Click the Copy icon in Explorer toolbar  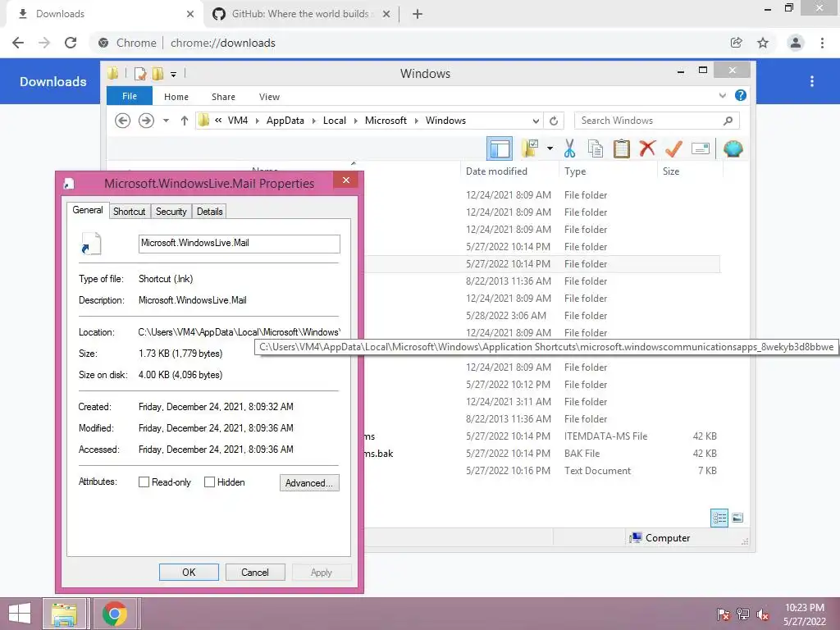click(596, 149)
